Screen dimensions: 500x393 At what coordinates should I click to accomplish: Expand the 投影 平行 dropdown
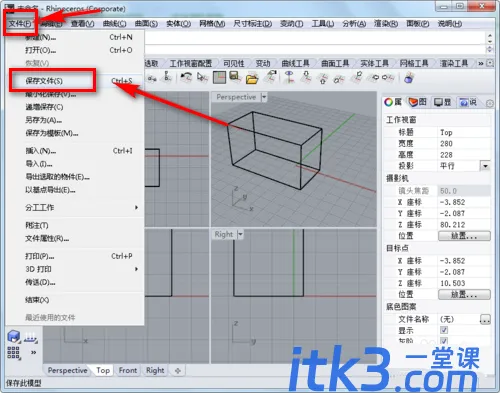pyautogui.click(x=485, y=166)
